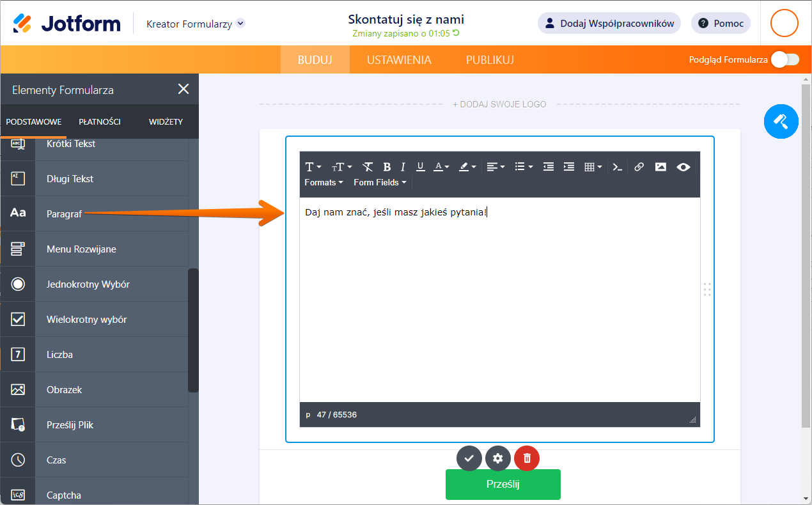
Task: Switch to the PŁATNOŚCI tab
Action: point(100,121)
